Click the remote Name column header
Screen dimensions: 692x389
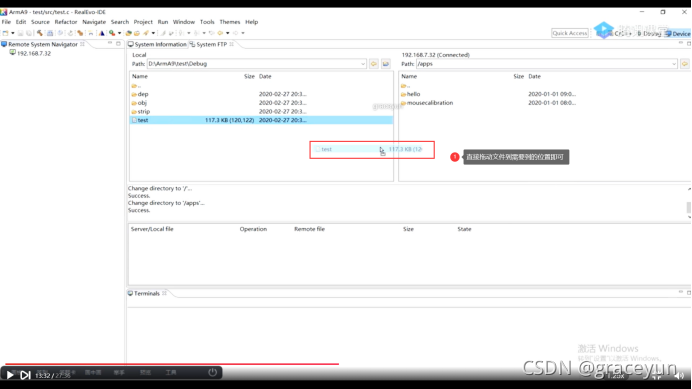409,76
